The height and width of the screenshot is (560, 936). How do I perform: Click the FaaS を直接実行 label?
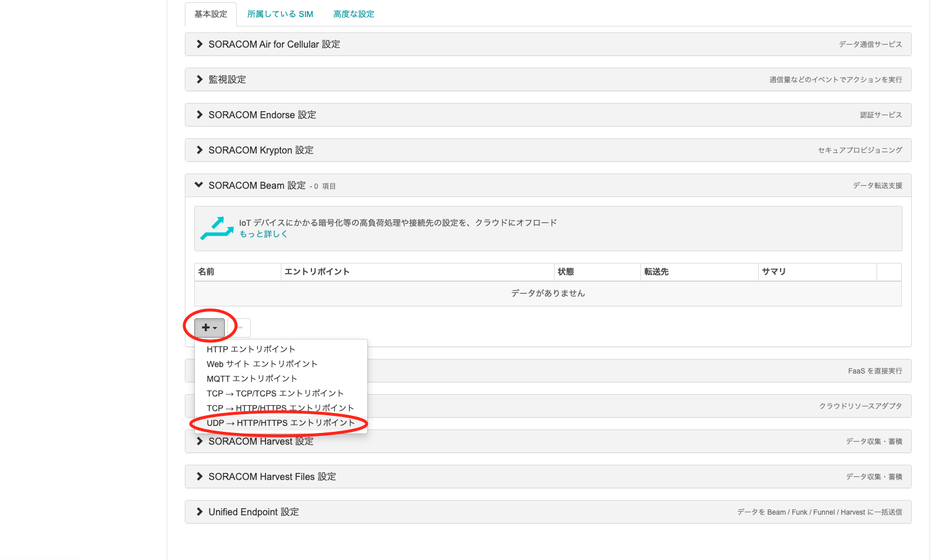point(875,371)
